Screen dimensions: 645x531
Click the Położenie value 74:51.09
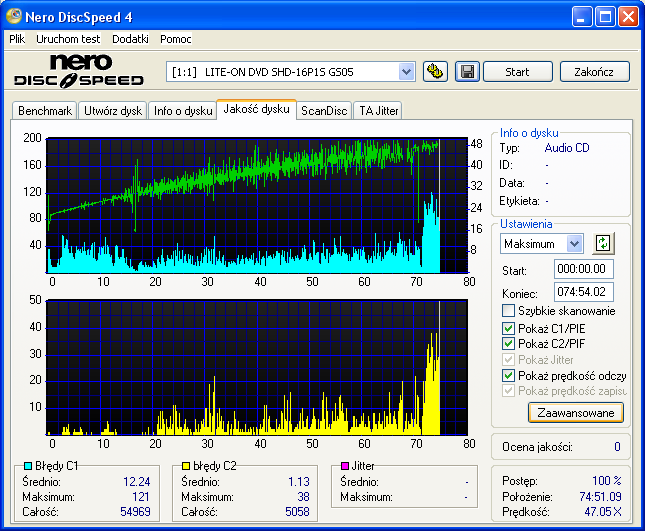pyautogui.click(x=600, y=496)
